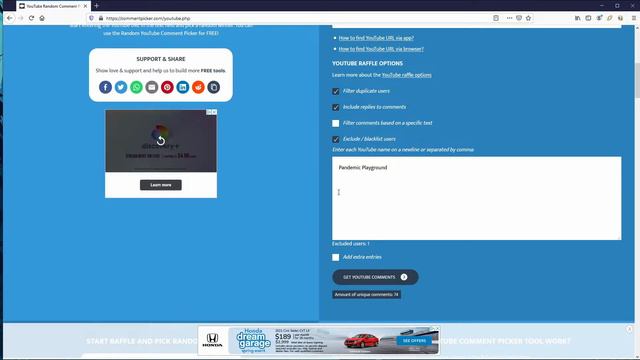Open How to find YouTube URL via browser link
This screenshot has width=640, height=360.
pyautogui.click(x=381, y=49)
